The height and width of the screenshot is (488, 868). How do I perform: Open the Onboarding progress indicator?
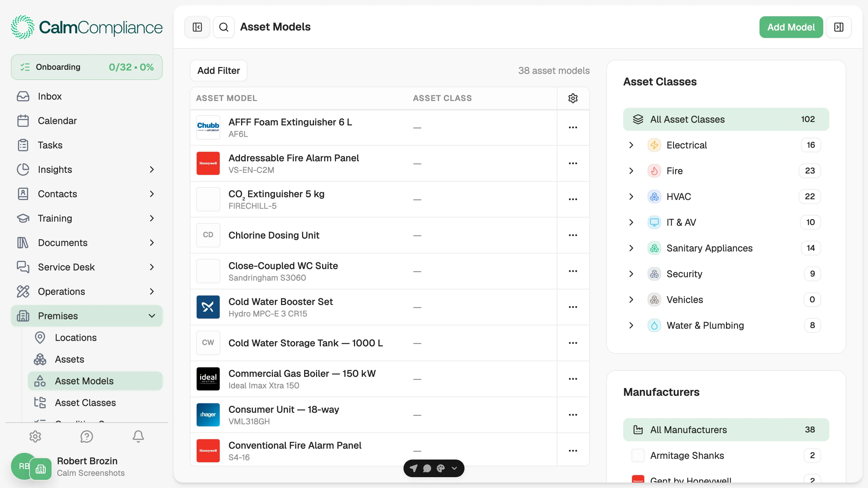point(87,67)
